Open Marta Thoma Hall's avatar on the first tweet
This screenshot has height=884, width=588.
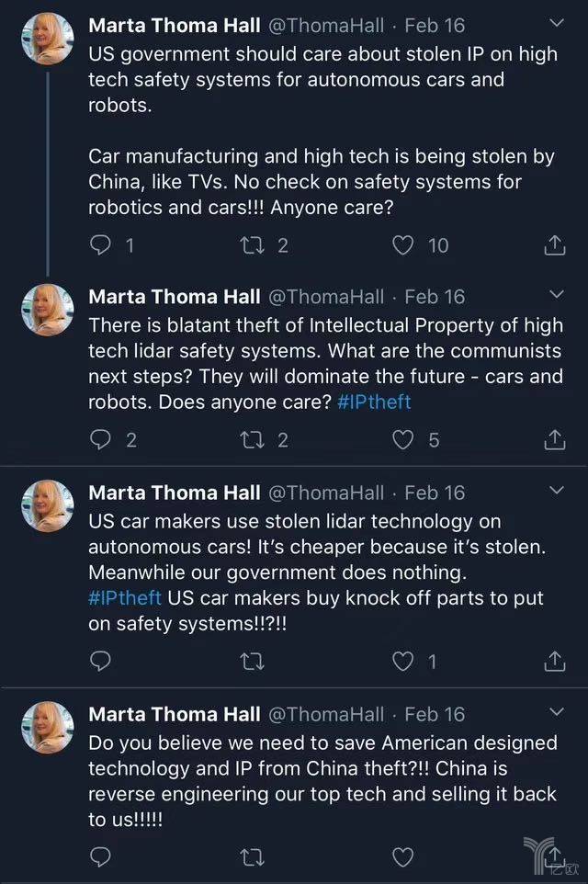coord(48,39)
